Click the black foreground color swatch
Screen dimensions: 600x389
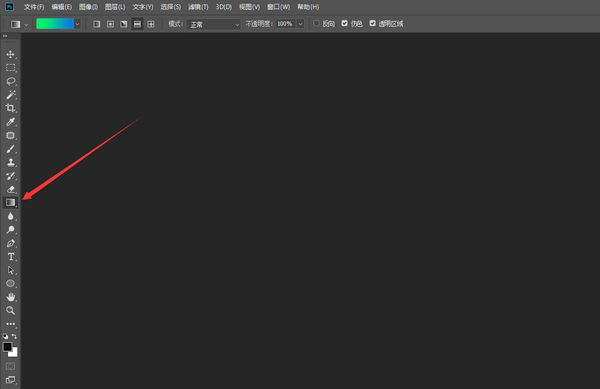7,347
